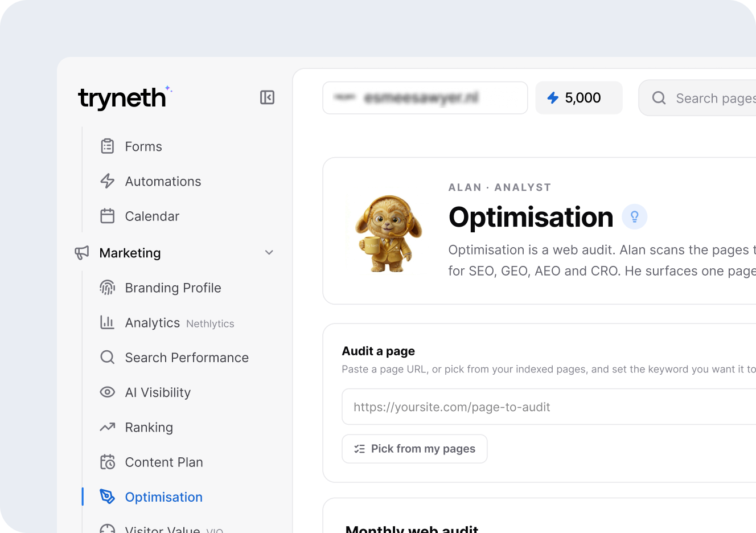Open Content Plan from sidebar
The height and width of the screenshot is (533, 756).
point(164,462)
